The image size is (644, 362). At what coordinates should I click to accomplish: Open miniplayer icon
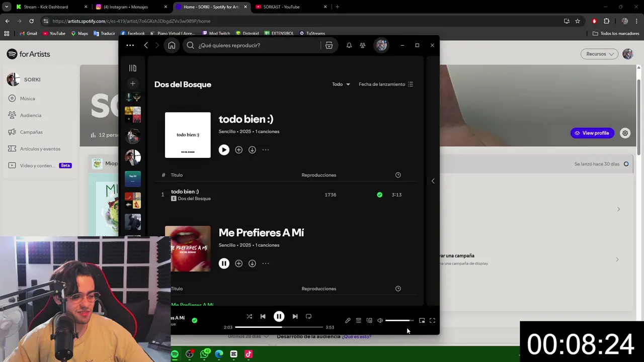tap(422, 320)
